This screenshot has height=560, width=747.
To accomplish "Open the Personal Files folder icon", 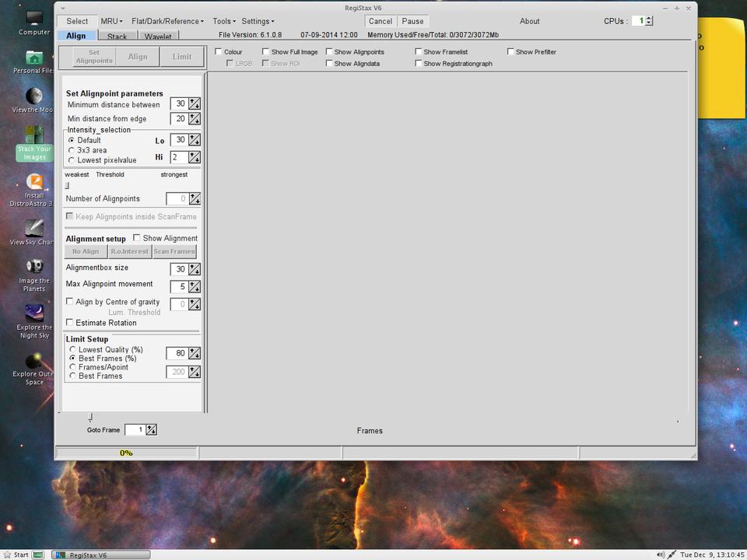I will click(34, 58).
